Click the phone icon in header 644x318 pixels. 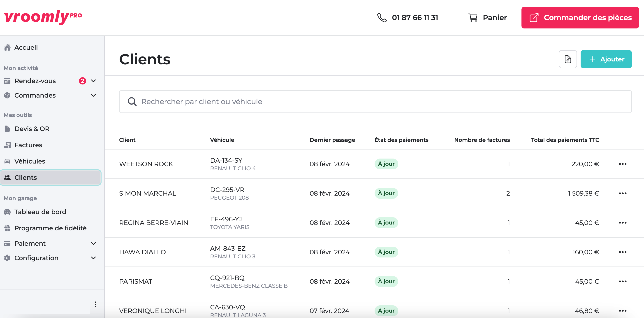click(x=382, y=18)
